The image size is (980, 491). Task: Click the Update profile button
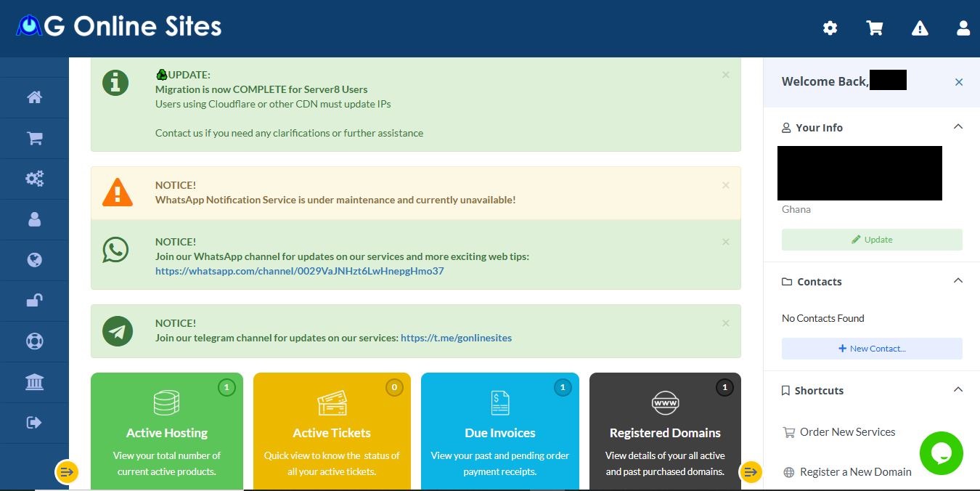[872, 240]
